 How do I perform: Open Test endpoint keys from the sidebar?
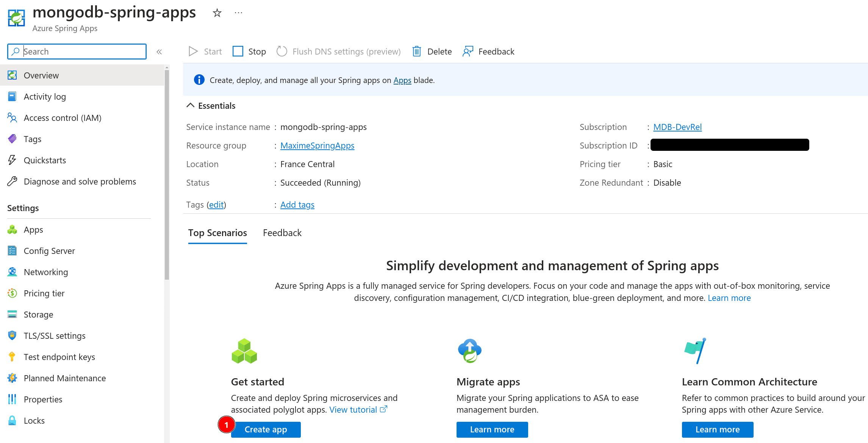coord(59,357)
